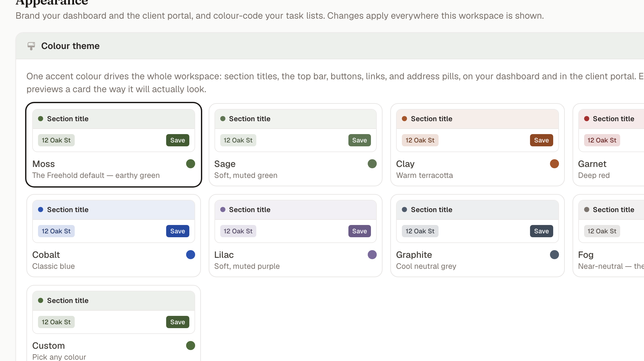
Task: Click Save in the Graphite preview
Action: [x=542, y=231]
